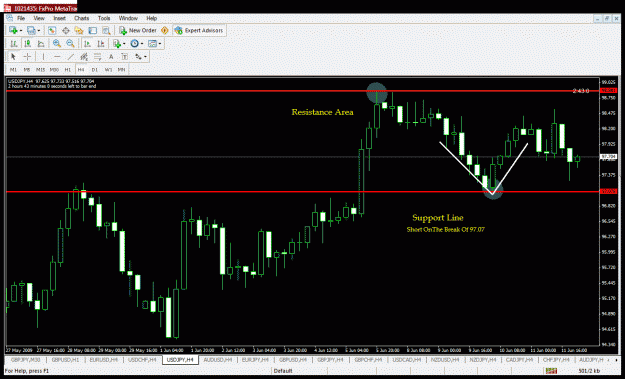Switch to the MN timeframe
This screenshot has width=625, height=379.
click(x=122, y=70)
